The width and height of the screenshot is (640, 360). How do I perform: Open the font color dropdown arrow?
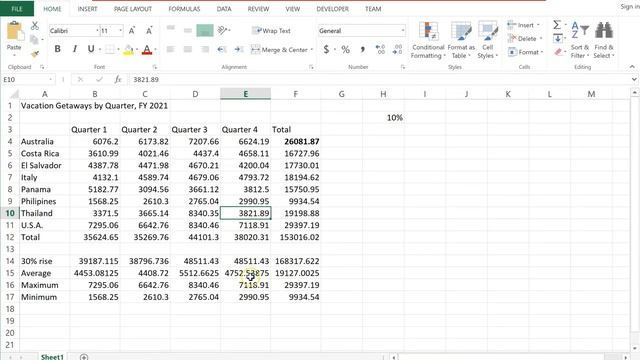155,50
